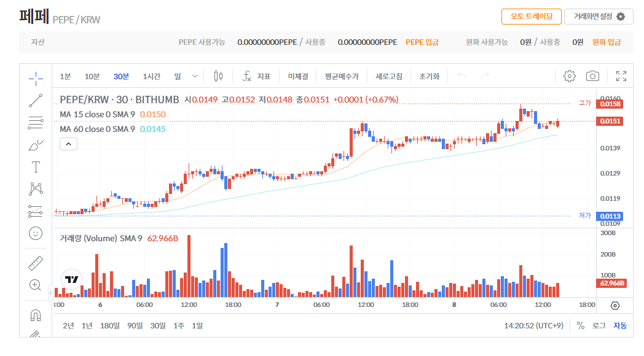Click the PEPE 입금 deposit link
The width and height of the screenshot is (644, 356).
click(x=422, y=42)
